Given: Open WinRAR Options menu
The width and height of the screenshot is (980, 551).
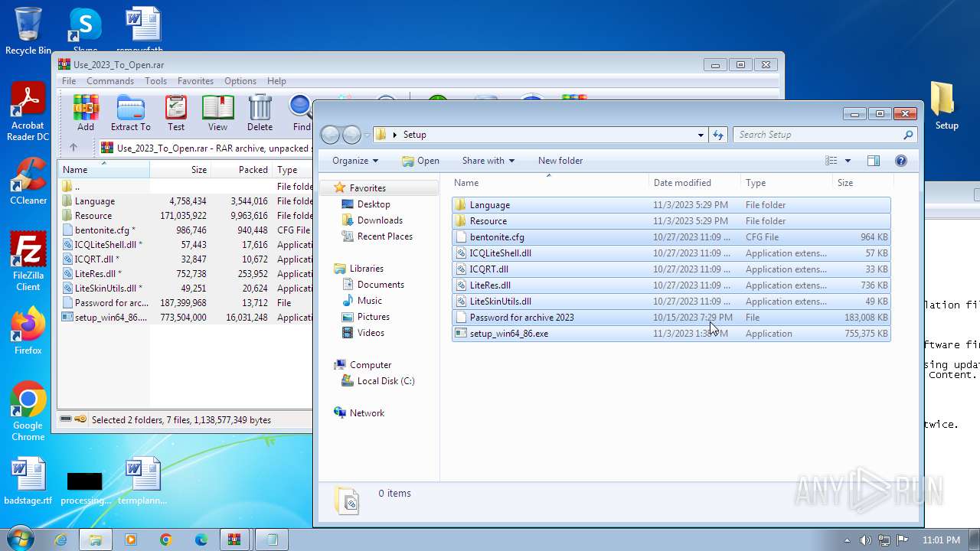Looking at the screenshot, I should (x=240, y=81).
